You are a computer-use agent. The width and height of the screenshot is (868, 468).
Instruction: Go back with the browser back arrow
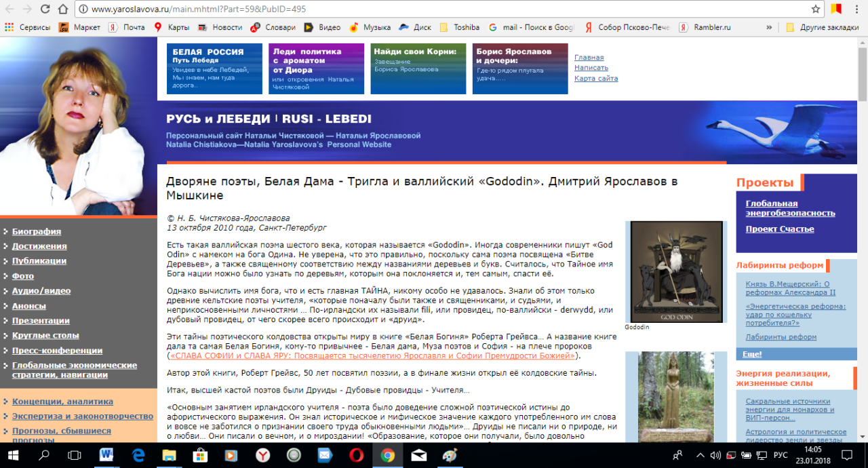[8, 9]
